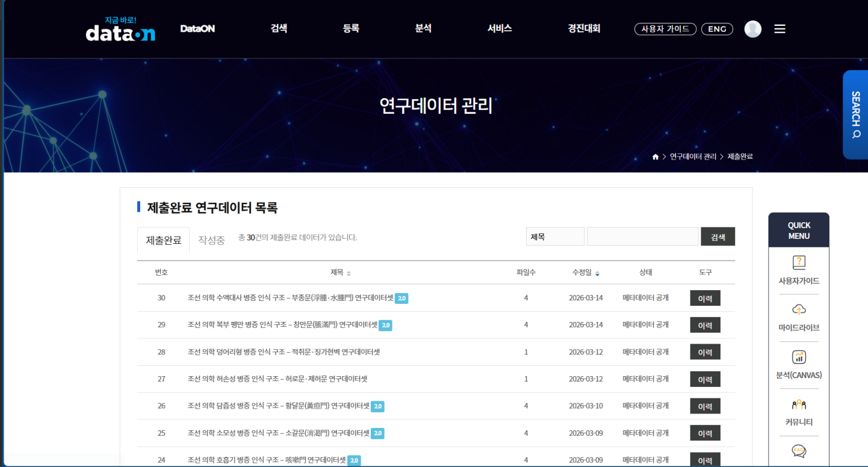
Task: Open 마이드라이브 cloud icon in Quick Menu
Action: pyautogui.click(x=798, y=309)
